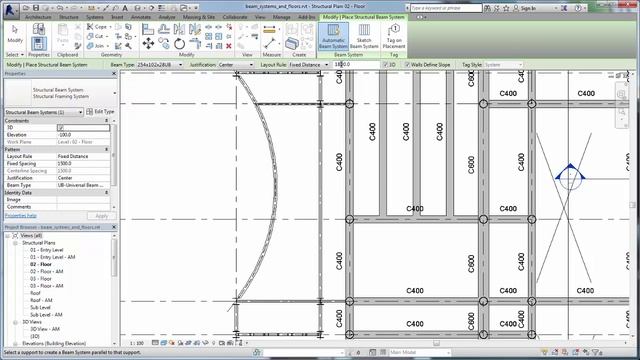Click the Elevation value field
This screenshot has width=640, height=360.
[83, 135]
